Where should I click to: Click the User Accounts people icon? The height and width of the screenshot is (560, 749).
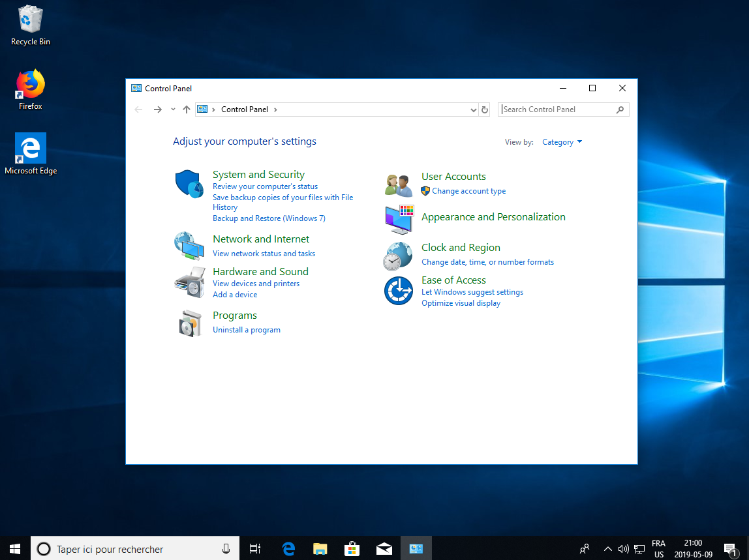tap(398, 185)
